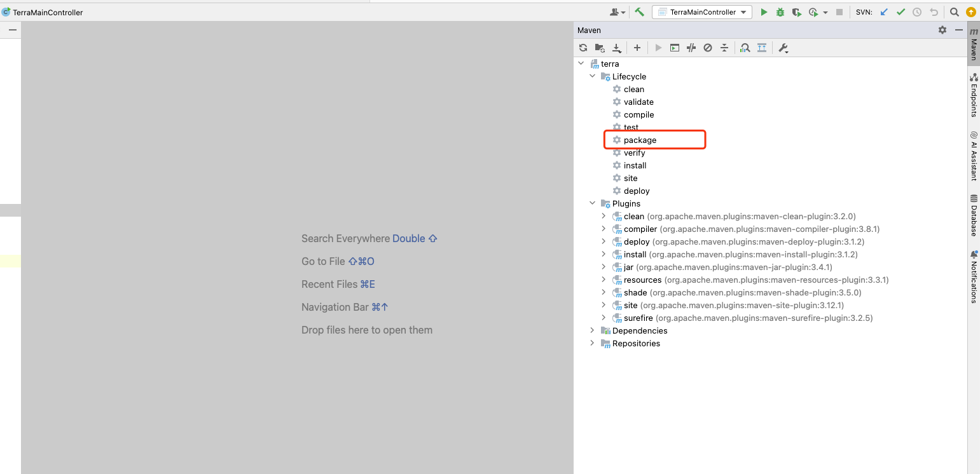The height and width of the screenshot is (474, 980).
Task: Expand the maven-compiler-plugin node
Action: click(x=604, y=229)
